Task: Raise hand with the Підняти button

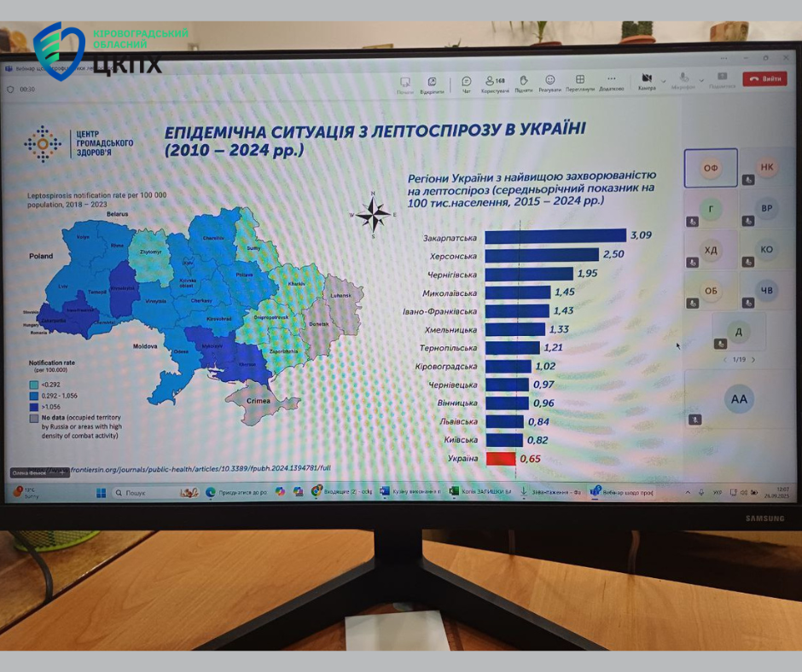Action: [525, 83]
